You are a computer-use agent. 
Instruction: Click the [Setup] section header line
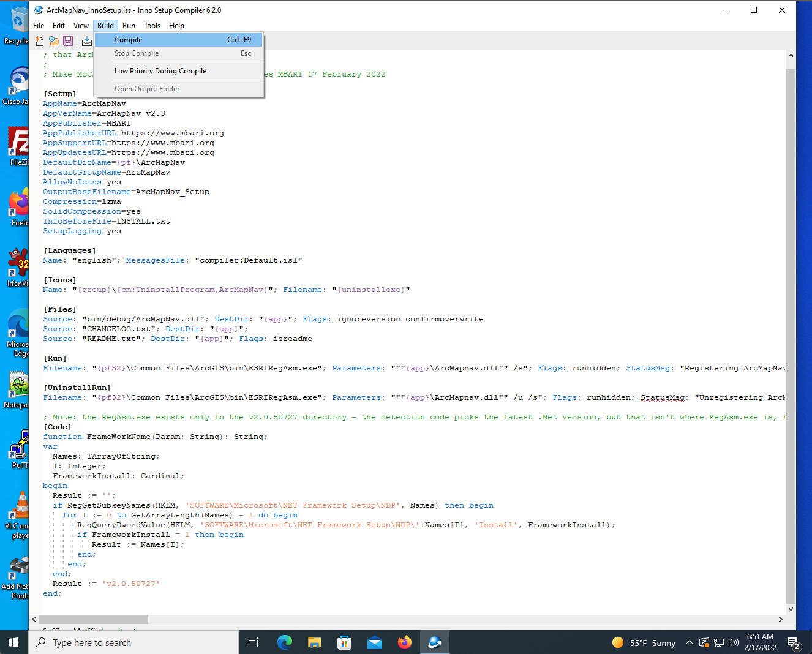coord(59,94)
